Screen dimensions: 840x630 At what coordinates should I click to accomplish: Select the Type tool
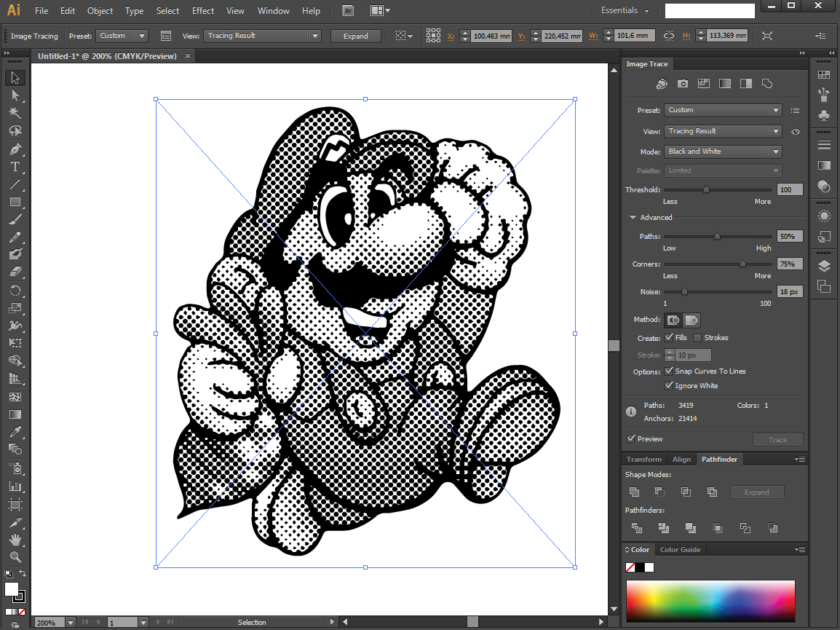[15, 167]
